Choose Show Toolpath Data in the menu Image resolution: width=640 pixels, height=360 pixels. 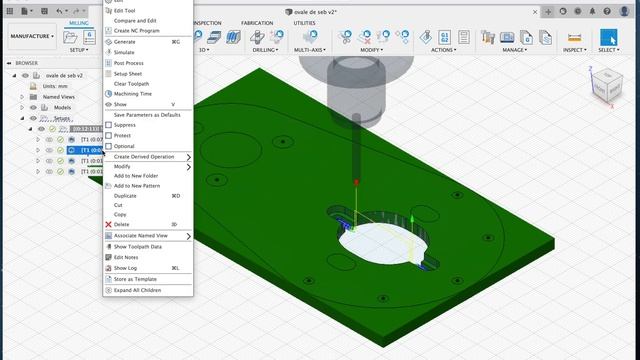click(x=148, y=247)
